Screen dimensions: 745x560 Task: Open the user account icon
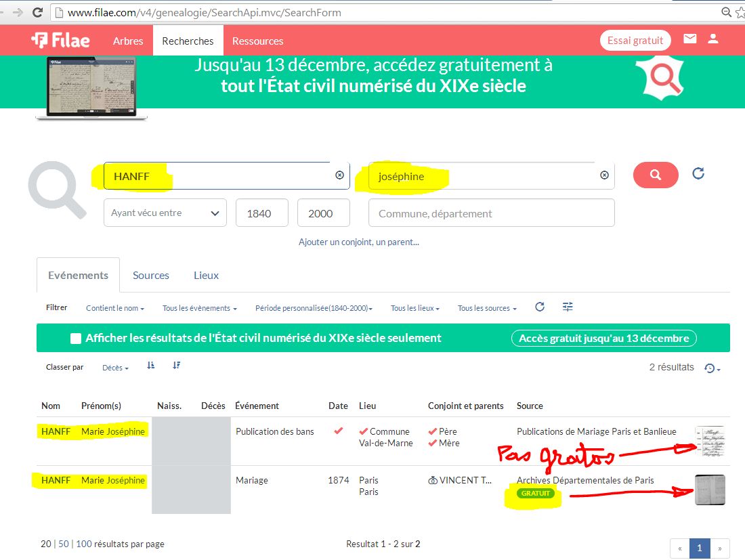pos(713,39)
